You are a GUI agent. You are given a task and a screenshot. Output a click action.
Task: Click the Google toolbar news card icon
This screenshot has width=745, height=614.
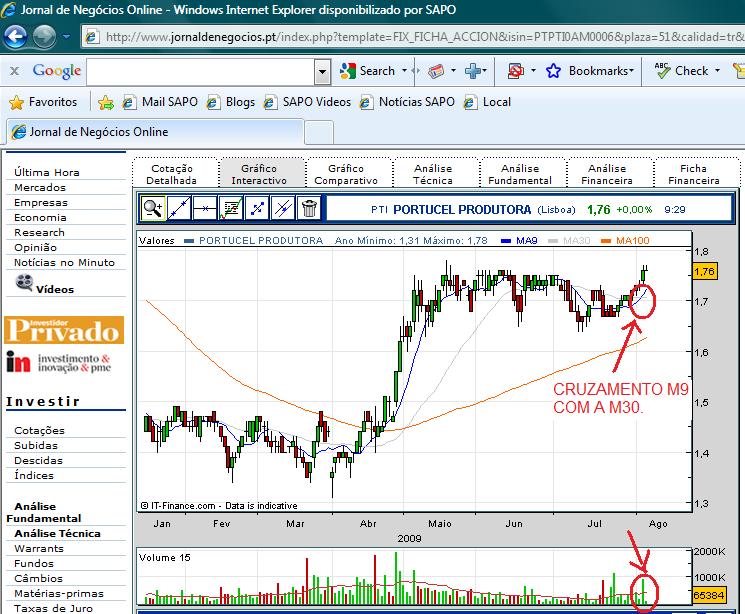tap(436, 71)
